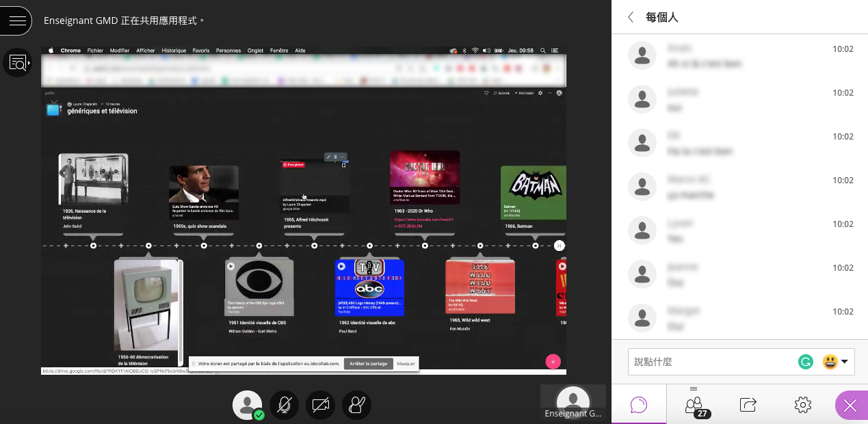Click timeline marker below Dr Who card
Viewport: 868px width, 424px height.
pyautogui.click(x=425, y=246)
